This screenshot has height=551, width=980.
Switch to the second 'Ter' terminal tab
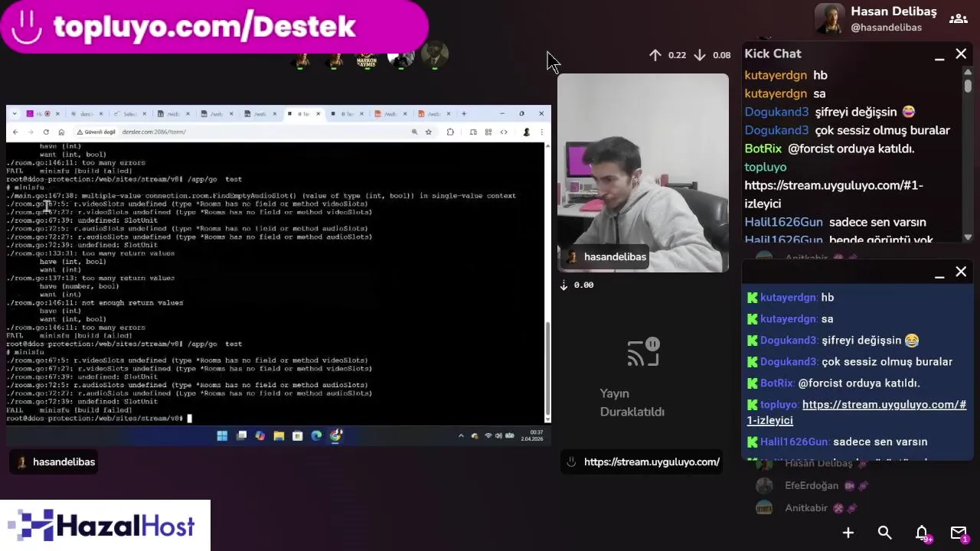(347, 114)
